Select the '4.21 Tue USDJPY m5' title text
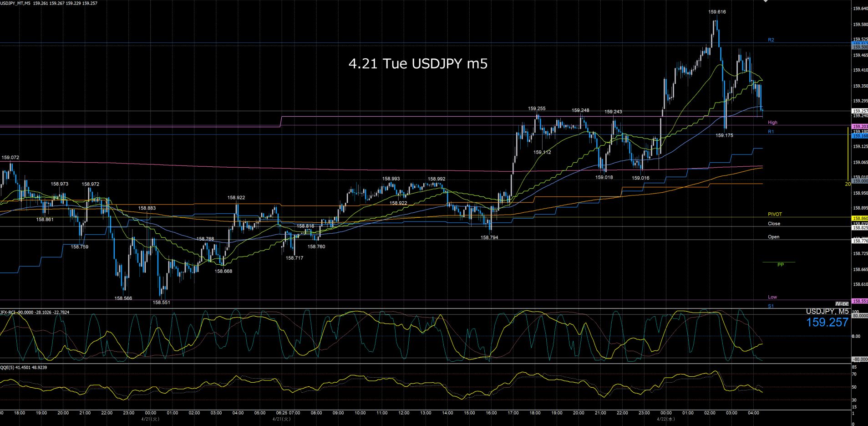This screenshot has width=868, height=426. 418,64
